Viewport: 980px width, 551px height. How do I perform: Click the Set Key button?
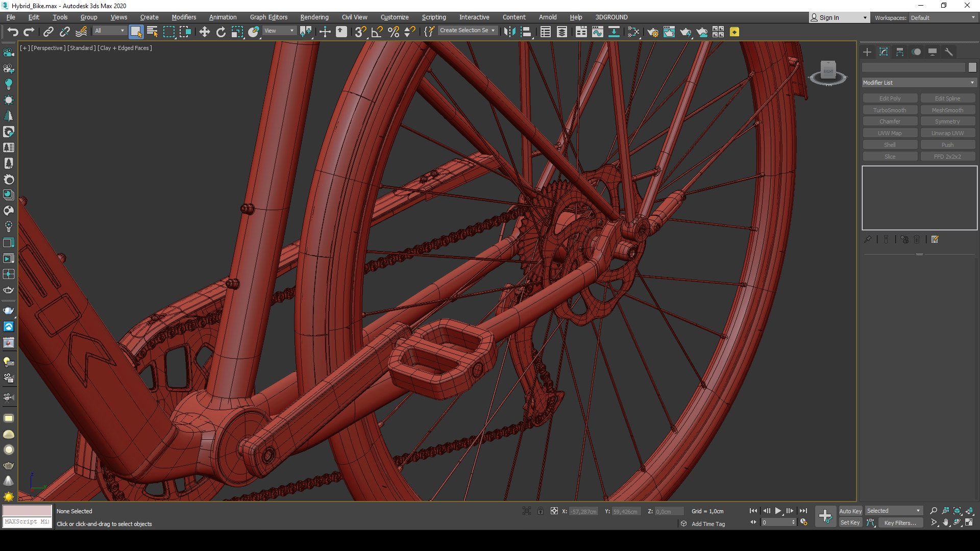850,522
